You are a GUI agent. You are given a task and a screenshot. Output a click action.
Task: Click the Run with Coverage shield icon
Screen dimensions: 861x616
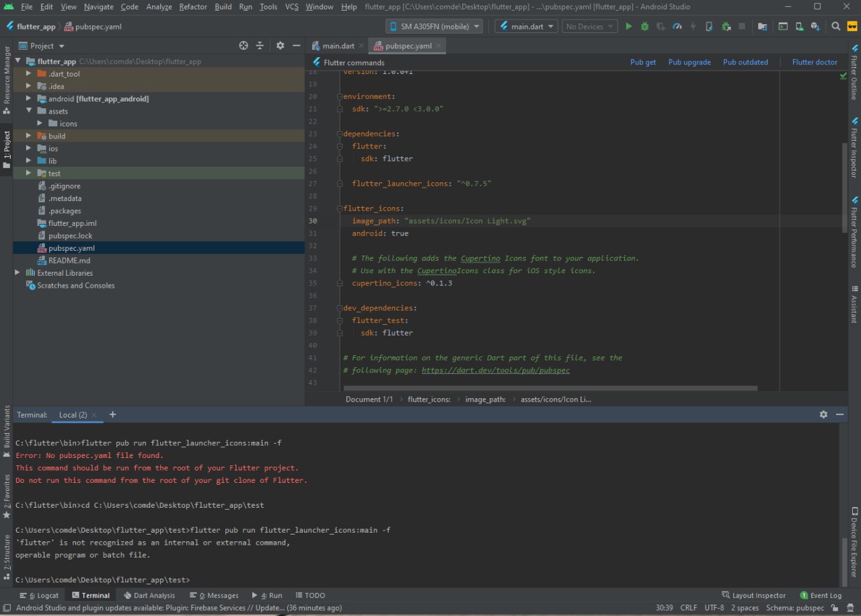[x=661, y=27]
